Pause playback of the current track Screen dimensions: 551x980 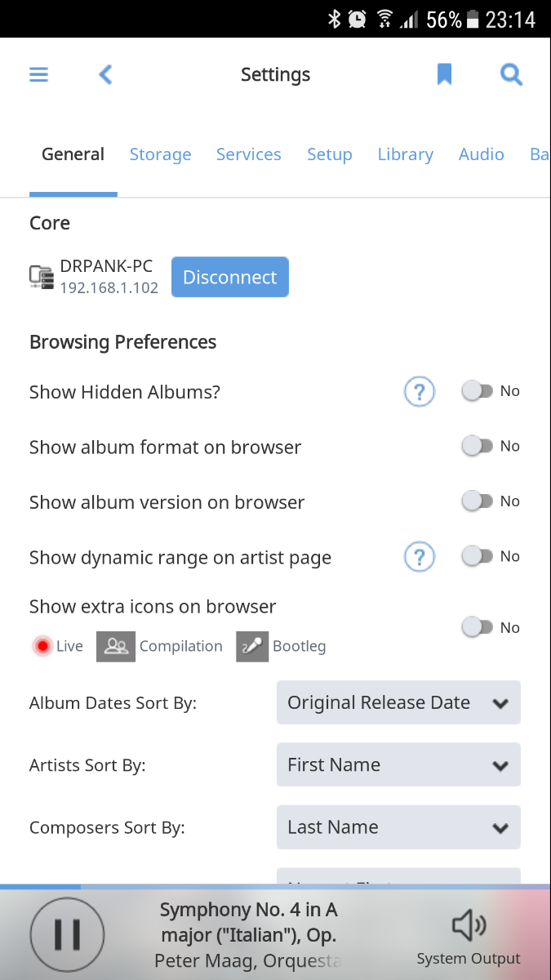(x=67, y=933)
